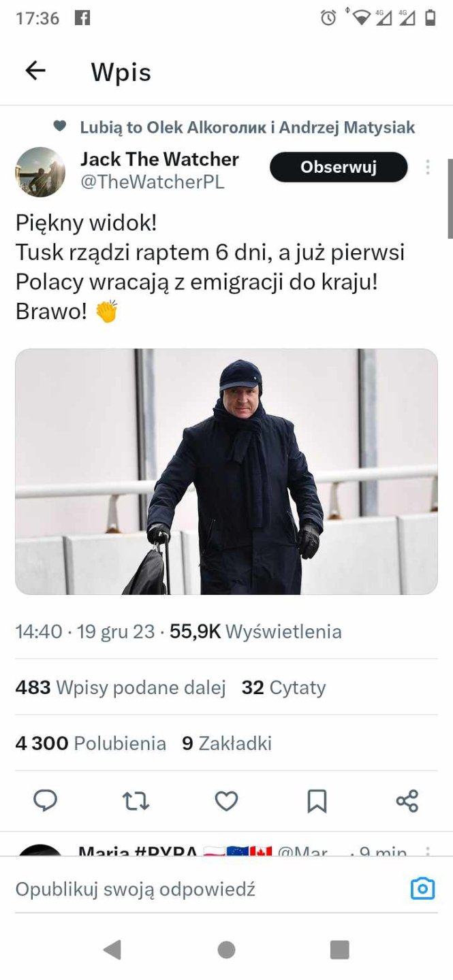Like the post with the heart icon
This screenshot has height=980, width=453.
pos(226,801)
